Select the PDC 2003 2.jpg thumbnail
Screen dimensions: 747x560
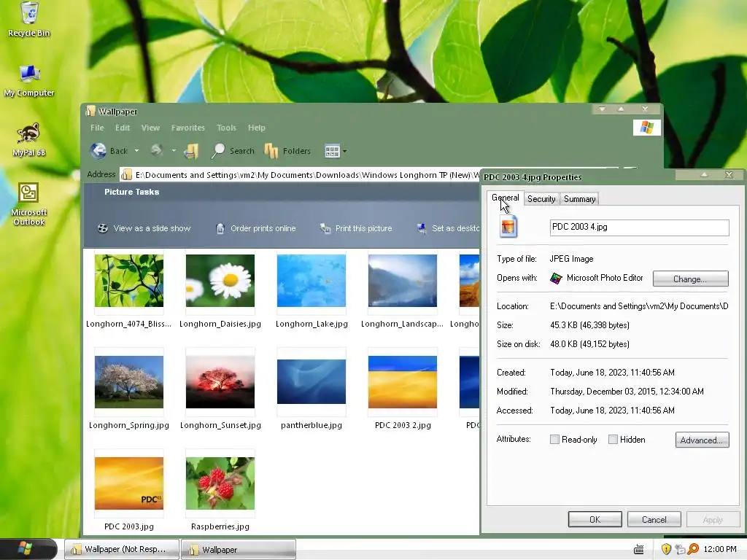403,382
